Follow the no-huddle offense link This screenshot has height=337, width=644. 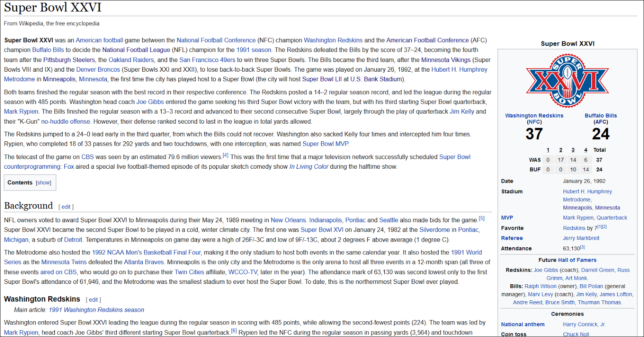[x=66, y=122]
